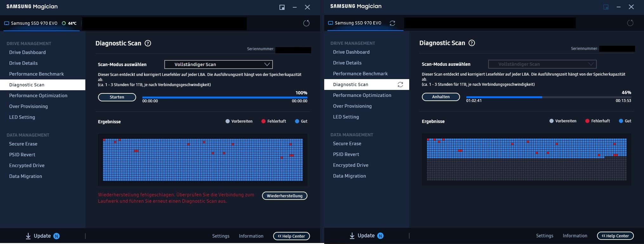644x244 pixels.
Task: Click the elapsed time 01:02:41 in right window
Action: [474, 101]
